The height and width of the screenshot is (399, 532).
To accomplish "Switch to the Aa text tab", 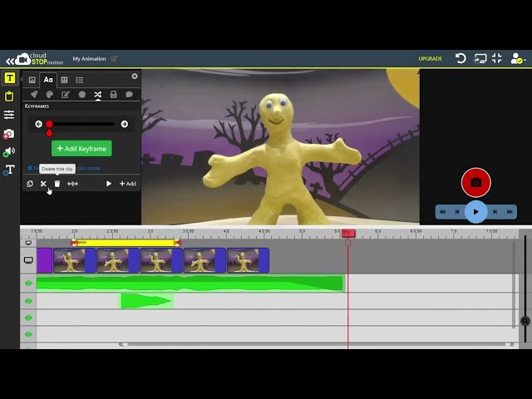I will coord(48,80).
